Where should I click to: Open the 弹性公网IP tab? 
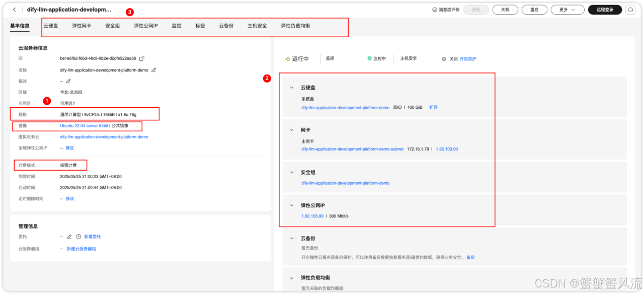tap(146, 26)
